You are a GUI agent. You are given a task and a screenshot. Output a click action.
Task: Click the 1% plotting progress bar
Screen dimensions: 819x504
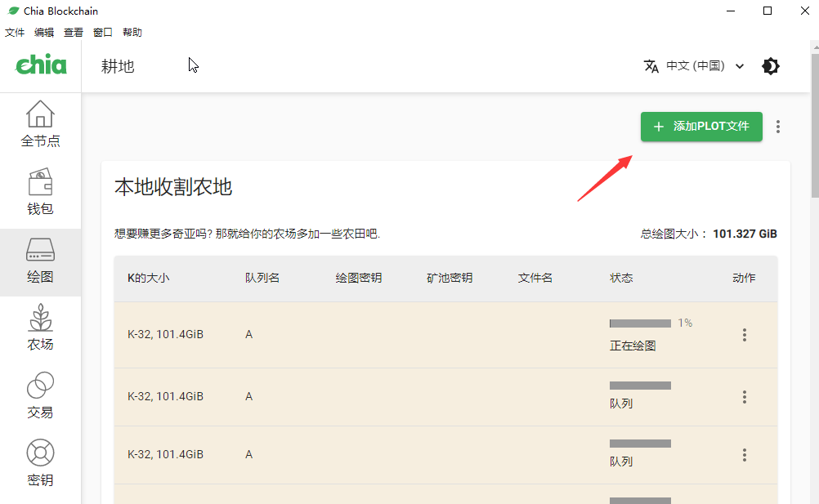[x=640, y=323]
